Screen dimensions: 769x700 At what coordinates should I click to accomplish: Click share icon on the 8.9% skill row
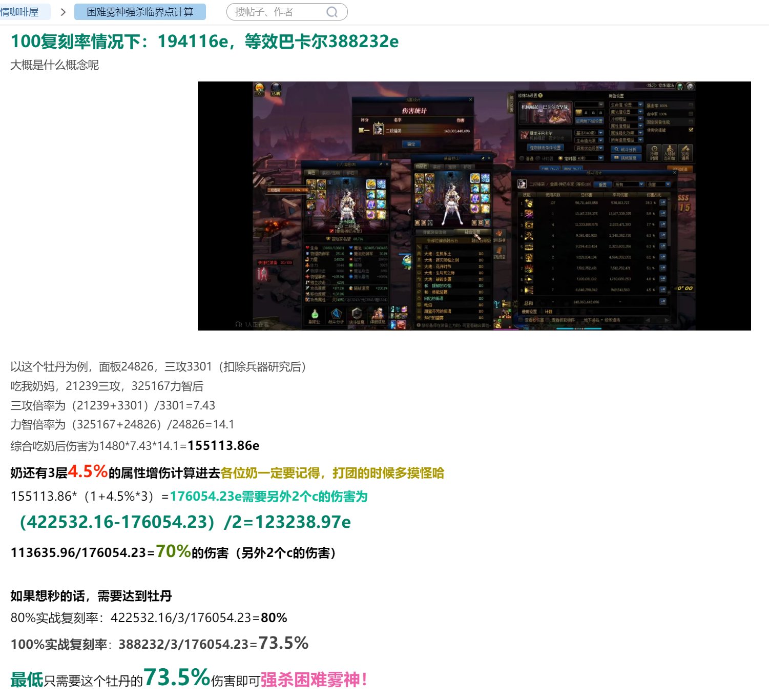click(x=663, y=214)
